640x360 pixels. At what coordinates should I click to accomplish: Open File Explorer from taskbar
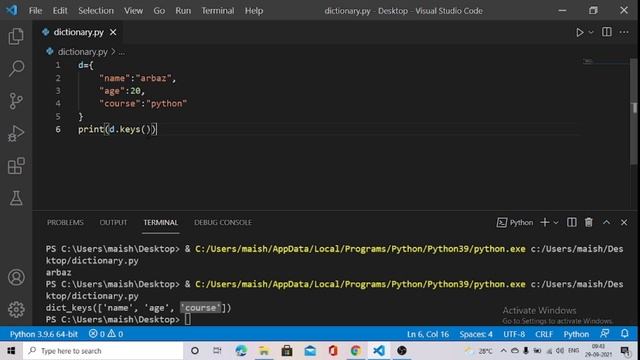pos(264,351)
